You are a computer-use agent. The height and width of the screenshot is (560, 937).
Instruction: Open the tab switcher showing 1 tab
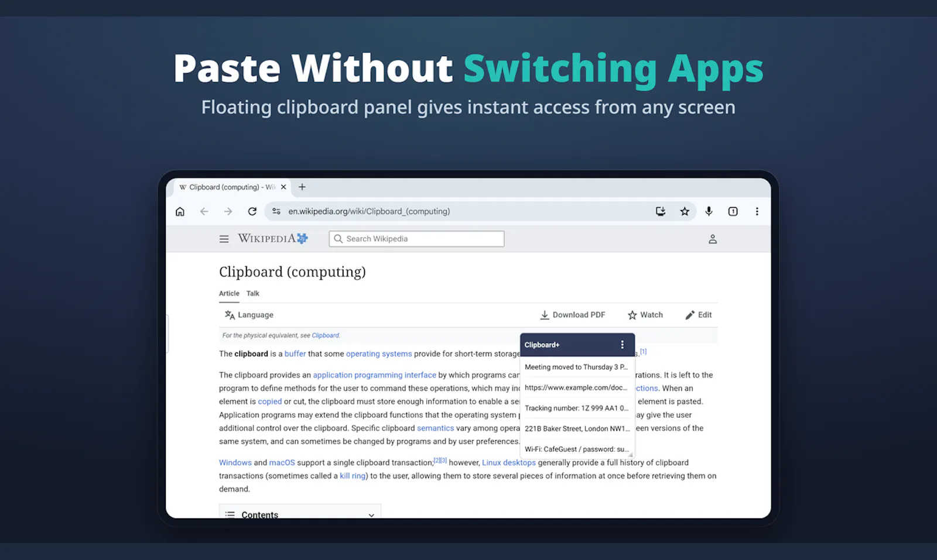733,211
